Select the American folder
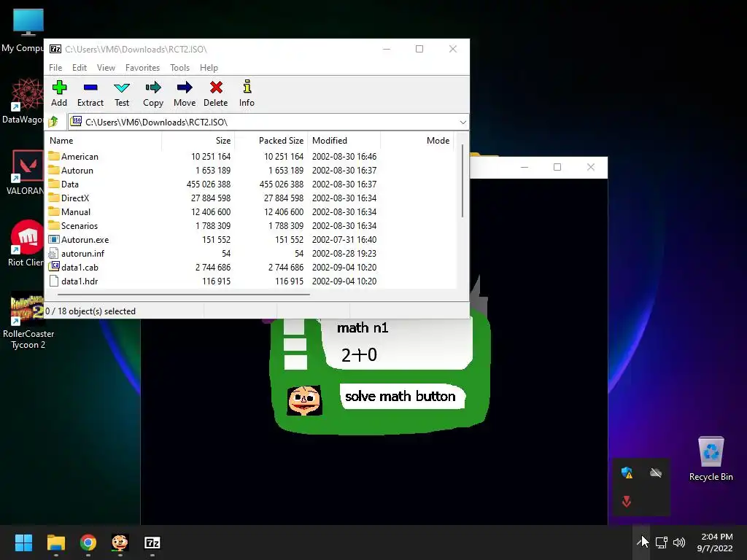 [74, 157]
